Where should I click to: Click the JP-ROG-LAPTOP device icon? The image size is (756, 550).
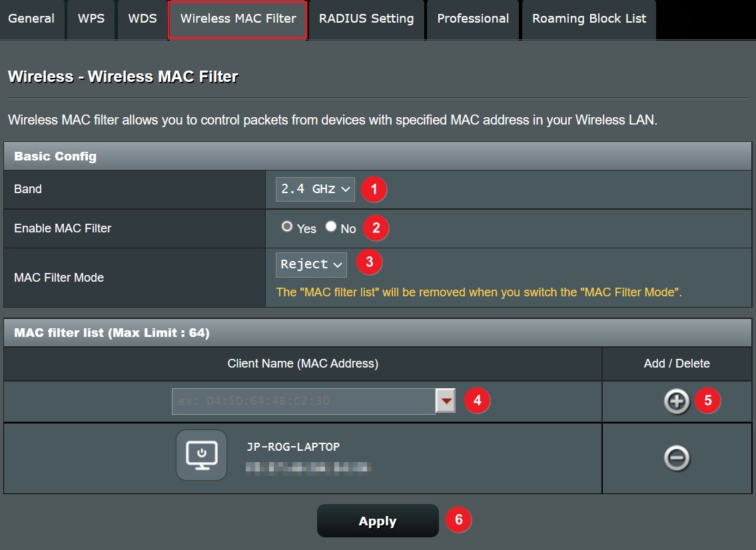(202, 455)
